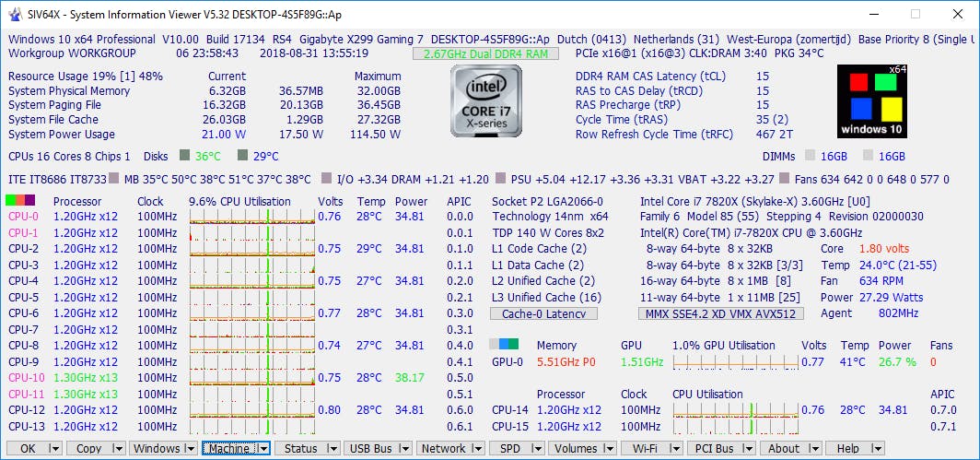Click the GPU power 26.7 % value

click(x=897, y=361)
